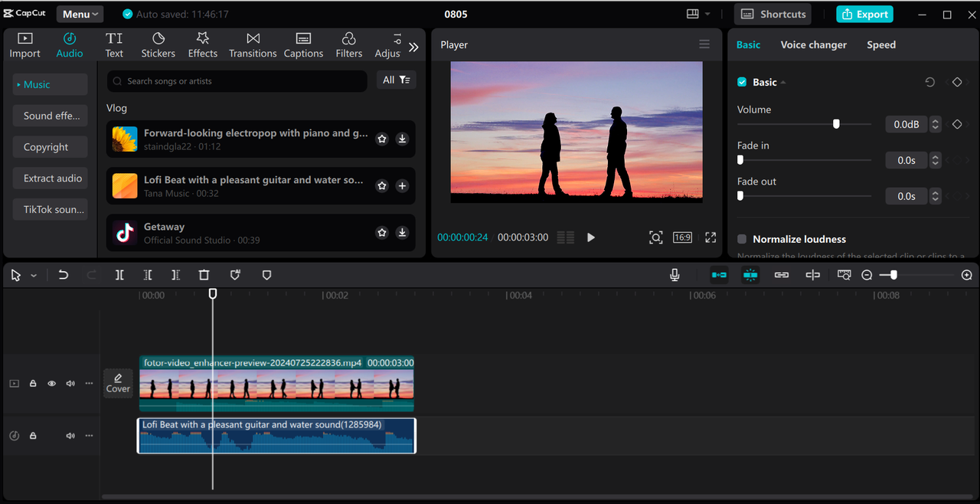Collapse the Basic section arrow
This screenshot has height=504, width=980.
[x=783, y=83]
